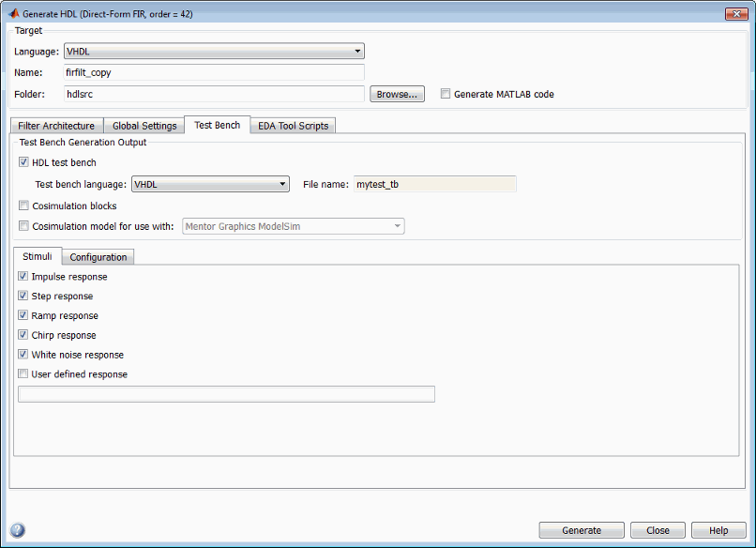Viewport: 756px width, 548px height.
Task: Click the blue help icon at bottom-left
Action: tap(18, 530)
